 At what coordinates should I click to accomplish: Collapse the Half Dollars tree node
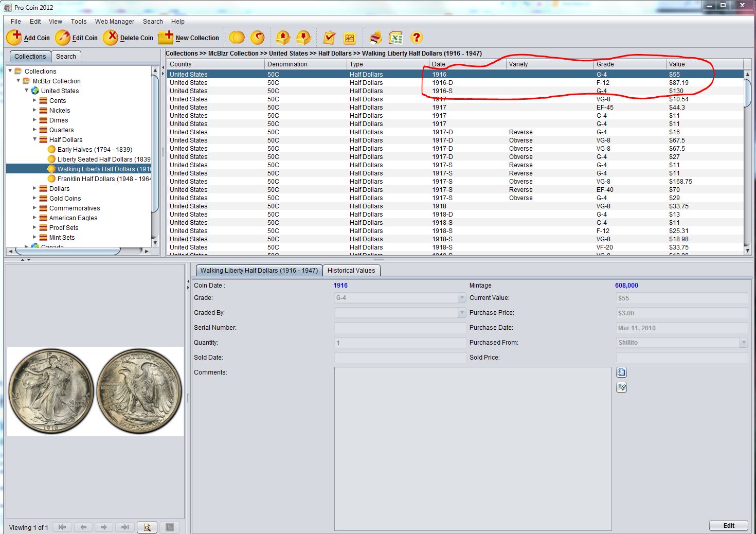(x=34, y=139)
